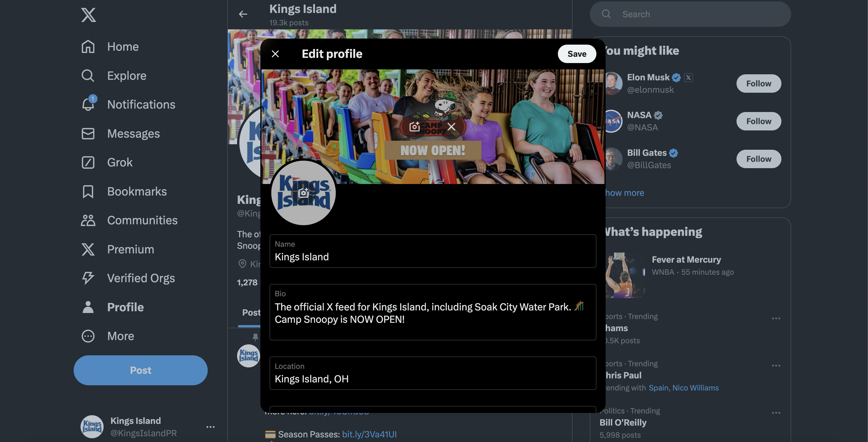Click the X logo in the sidebar
The height and width of the screenshot is (442, 868).
[x=89, y=15]
